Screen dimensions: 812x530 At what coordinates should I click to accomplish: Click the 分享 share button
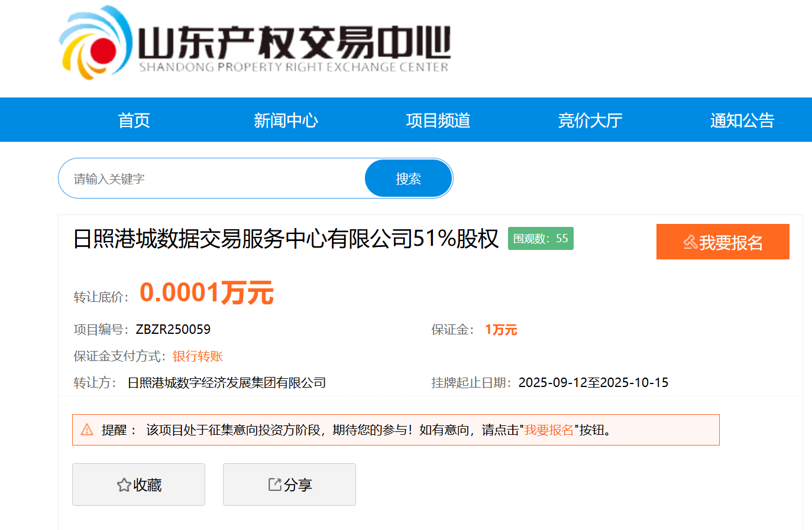click(x=289, y=485)
